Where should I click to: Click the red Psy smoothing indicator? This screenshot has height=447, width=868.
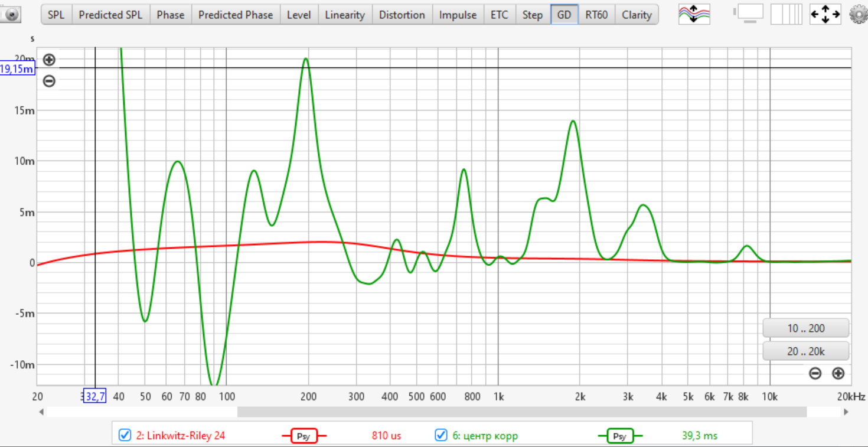304,436
